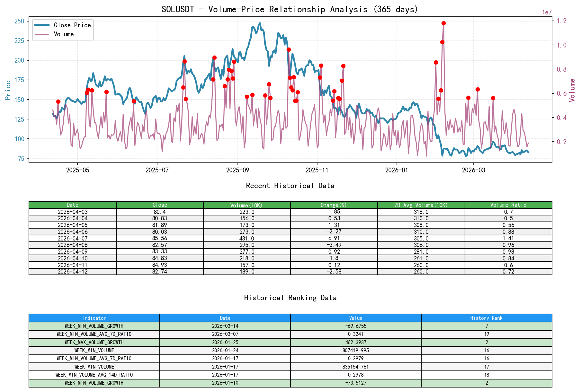Select the WEEK_MIN_VOLUME_AVG_14D_RATIO indicator cell
The height and width of the screenshot is (392, 581).
click(x=94, y=375)
